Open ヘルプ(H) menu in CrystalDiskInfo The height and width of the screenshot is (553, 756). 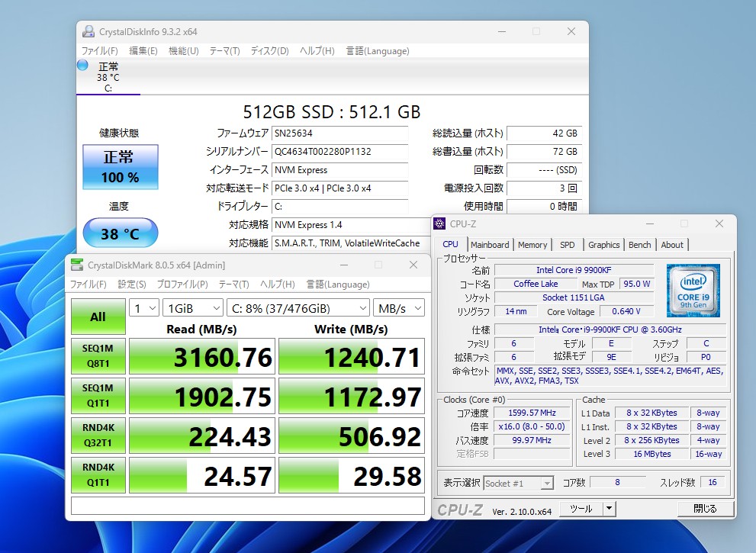pos(317,50)
